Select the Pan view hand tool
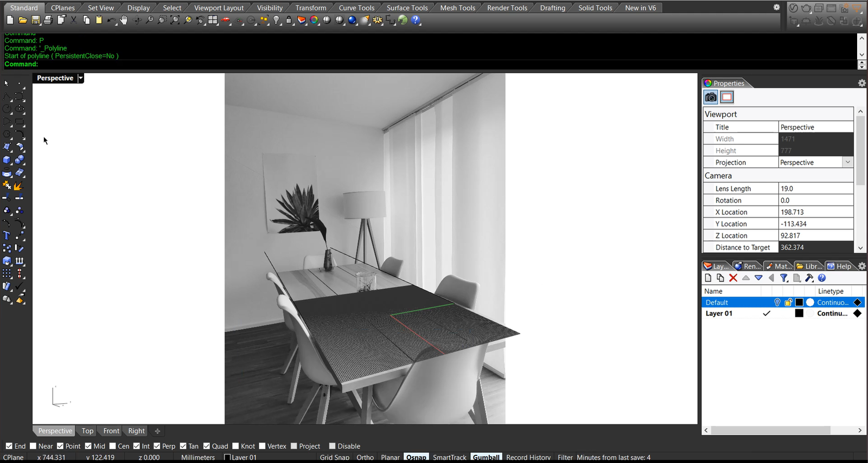Viewport: 868px width, 463px height. click(124, 20)
